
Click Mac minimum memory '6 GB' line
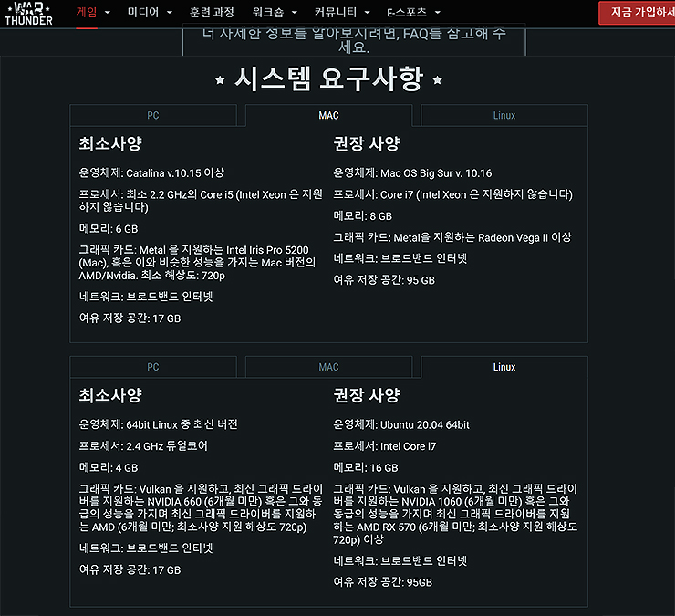pos(109,228)
